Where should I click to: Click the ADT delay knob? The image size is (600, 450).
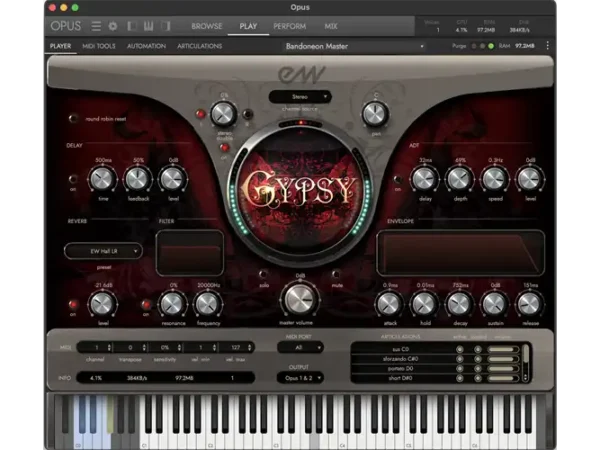point(424,179)
